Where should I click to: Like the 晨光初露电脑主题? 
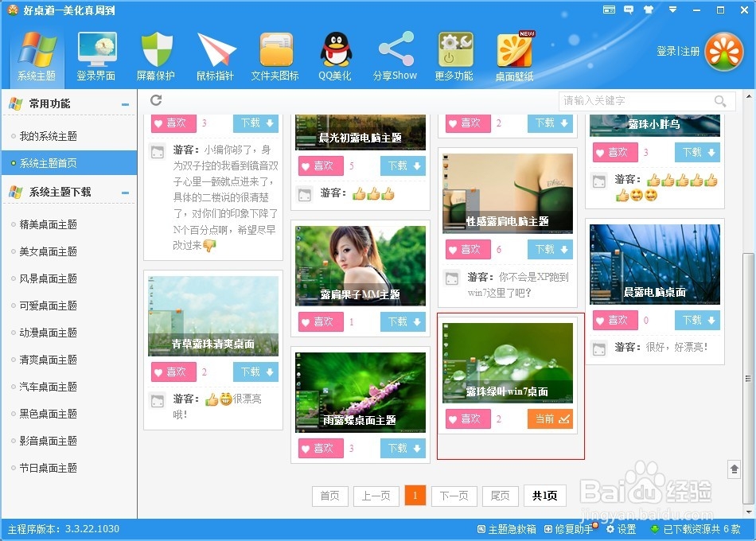click(321, 165)
